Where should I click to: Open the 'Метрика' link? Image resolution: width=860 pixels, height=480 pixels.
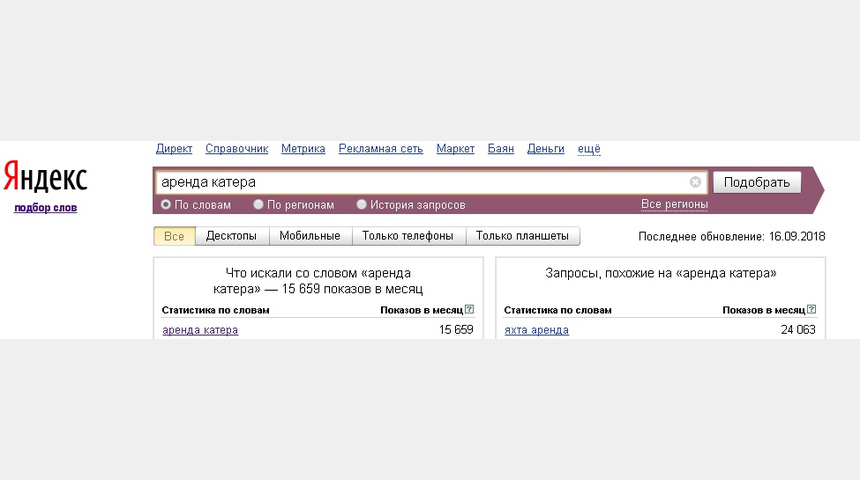303,149
